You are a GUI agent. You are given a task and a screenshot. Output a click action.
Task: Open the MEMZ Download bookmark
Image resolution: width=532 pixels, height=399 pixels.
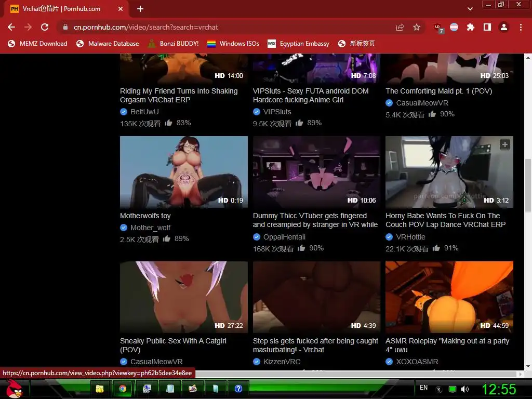coord(37,44)
